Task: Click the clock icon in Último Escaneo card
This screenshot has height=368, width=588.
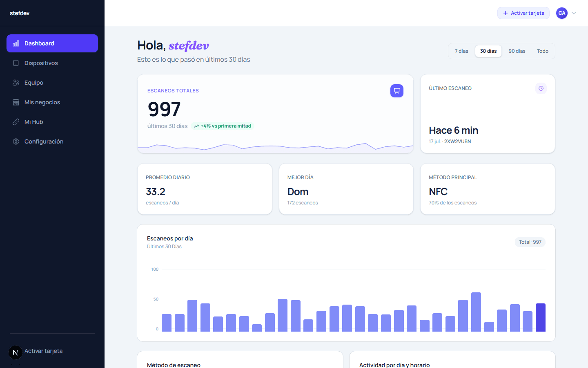Action: coord(541,88)
